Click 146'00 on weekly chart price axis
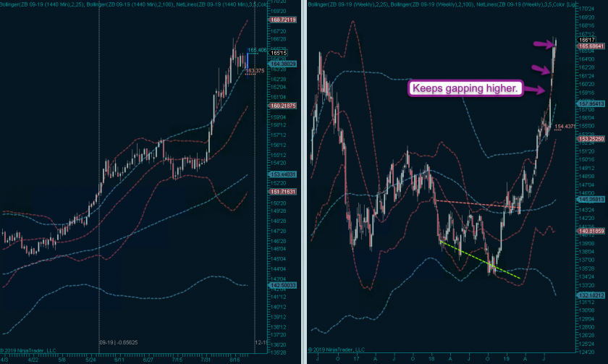 (x=586, y=193)
